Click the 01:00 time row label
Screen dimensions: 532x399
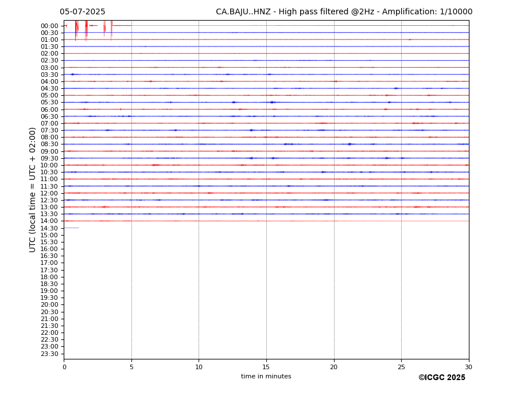(49, 40)
